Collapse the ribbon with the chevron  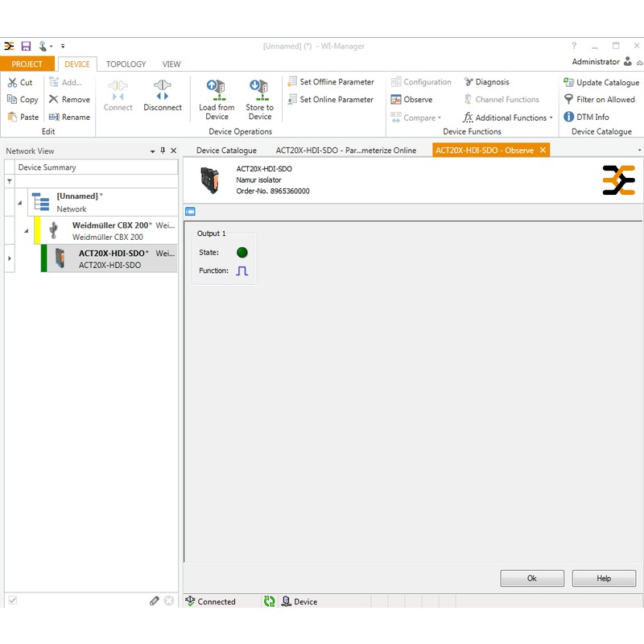tap(639, 63)
